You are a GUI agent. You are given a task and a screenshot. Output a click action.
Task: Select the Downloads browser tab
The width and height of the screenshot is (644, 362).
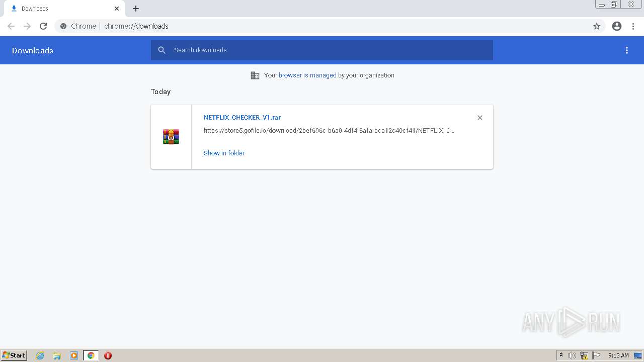(64, 9)
